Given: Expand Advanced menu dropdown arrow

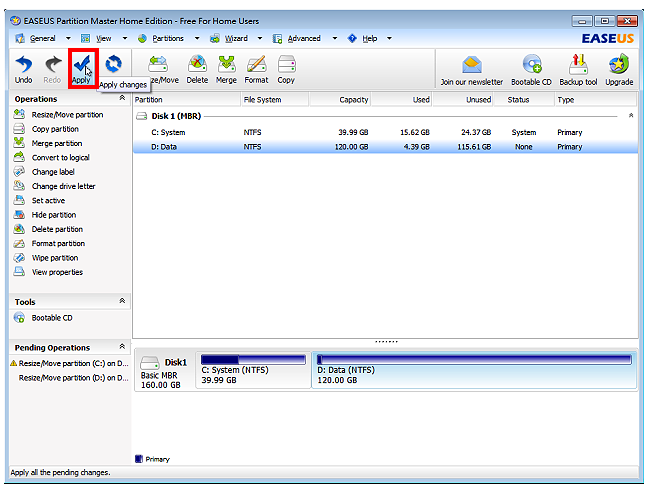Looking at the screenshot, I should coord(334,38).
